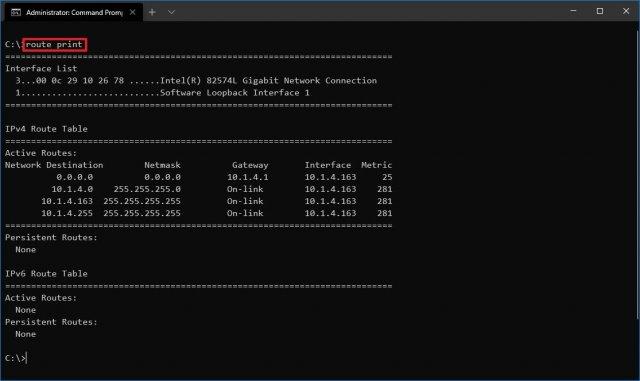
Task: Click the vertical scrollbar on right edge
Action: click(638, 172)
